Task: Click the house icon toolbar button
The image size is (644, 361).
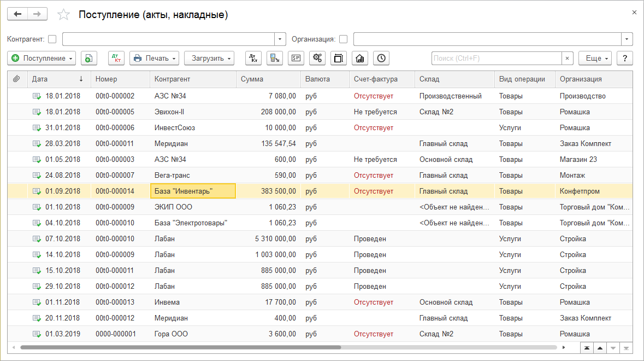Action: pos(360,58)
